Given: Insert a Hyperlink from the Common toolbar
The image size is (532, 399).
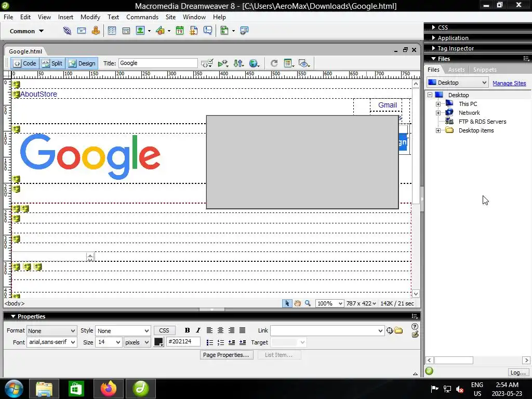Looking at the screenshot, I should 67,31.
